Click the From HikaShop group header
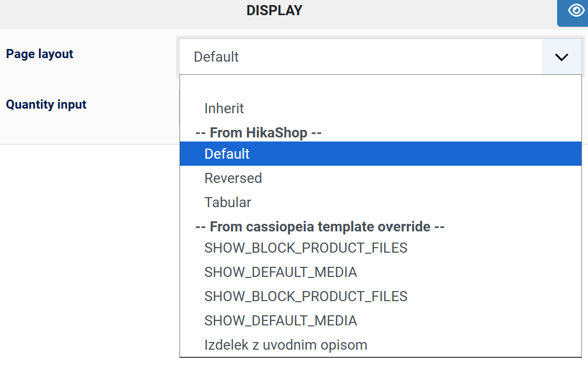Screen dimensions: 588x381 (x=258, y=133)
